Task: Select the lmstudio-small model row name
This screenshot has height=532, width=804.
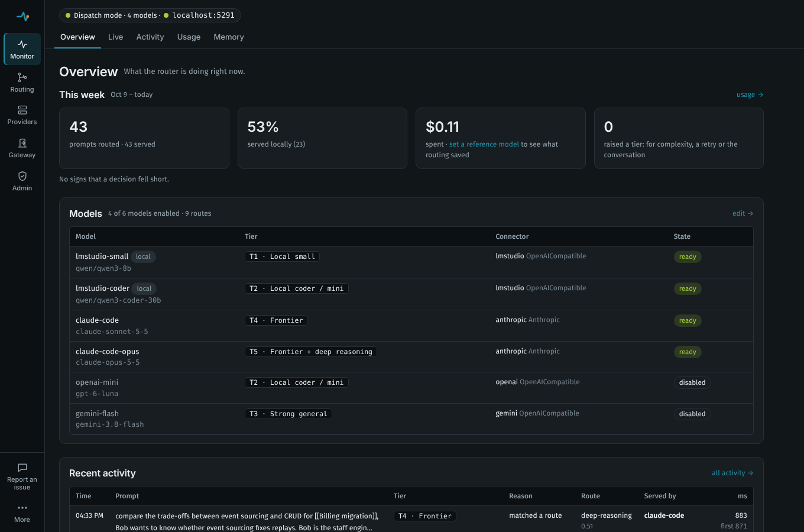Action: pyautogui.click(x=102, y=257)
